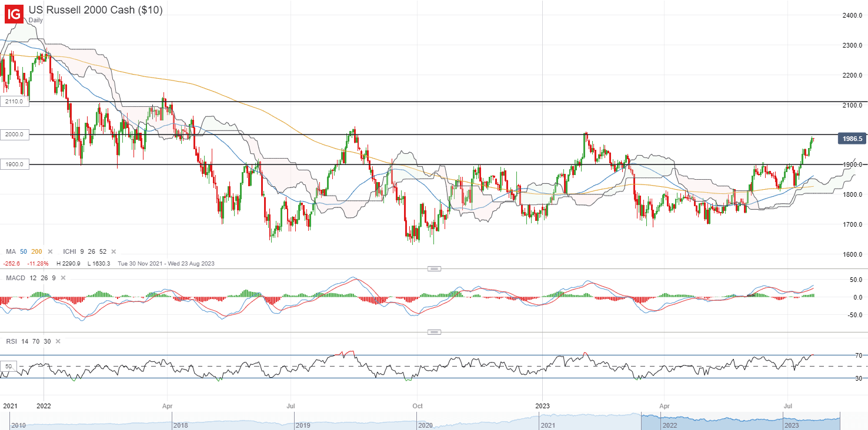Click the 1600.0 price axis label
This screenshot has width=868, height=430.
pyautogui.click(x=852, y=254)
